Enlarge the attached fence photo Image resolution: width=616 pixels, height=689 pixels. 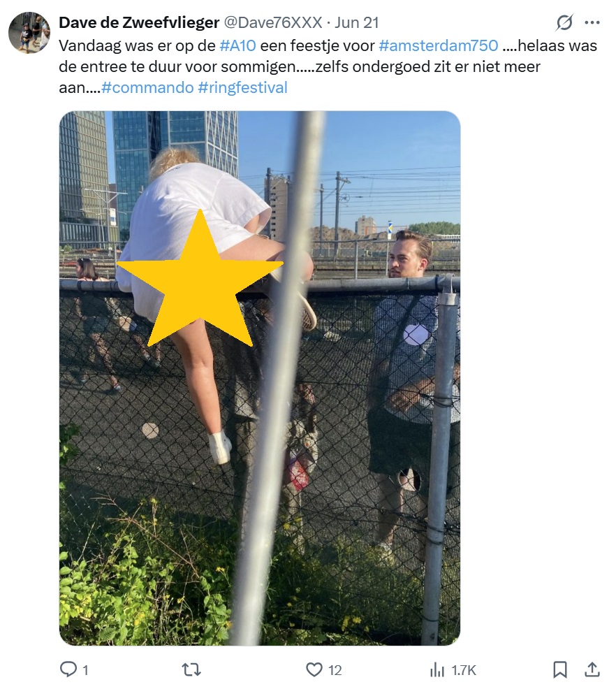260,378
